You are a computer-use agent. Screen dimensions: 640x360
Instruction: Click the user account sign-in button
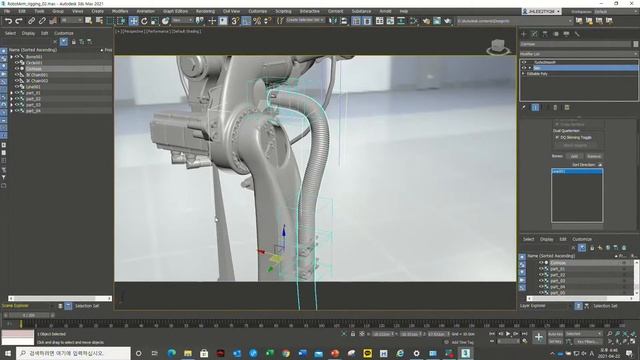542,11
